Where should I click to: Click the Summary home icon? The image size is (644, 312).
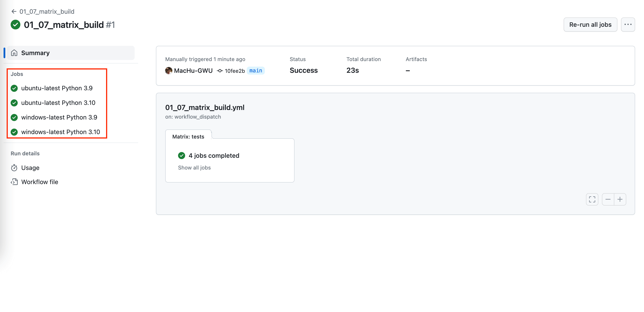(x=14, y=53)
